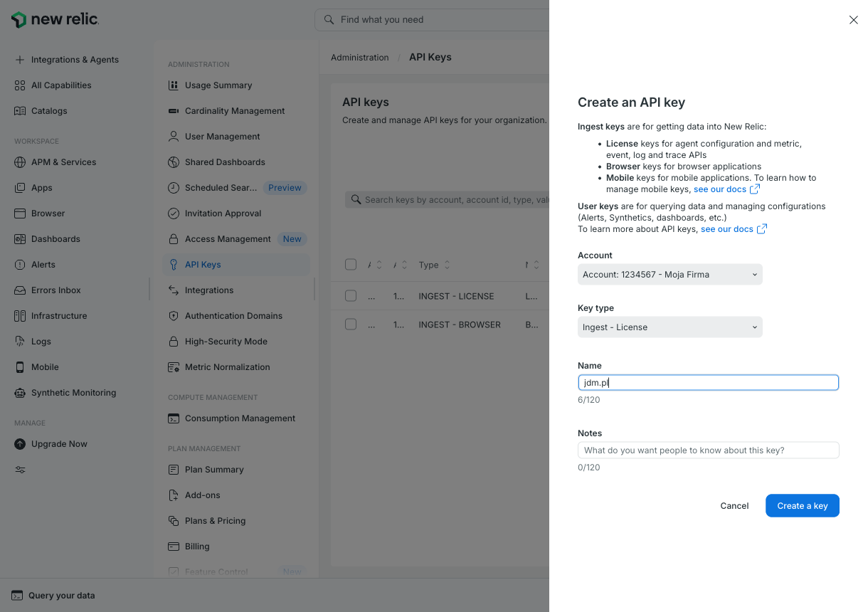Click the Metric Normalization icon
This screenshot has height=612, width=868.
174,367
